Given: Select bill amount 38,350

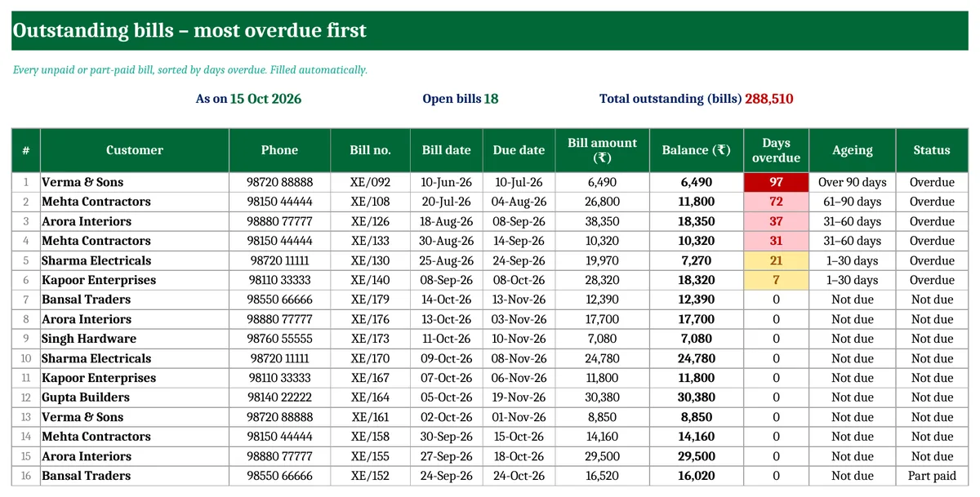Looking at the screenshot, I should coord(603,221).
